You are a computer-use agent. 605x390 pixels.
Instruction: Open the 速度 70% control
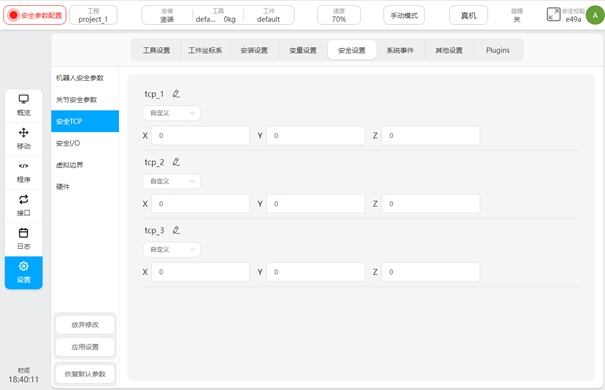(339, 15)
